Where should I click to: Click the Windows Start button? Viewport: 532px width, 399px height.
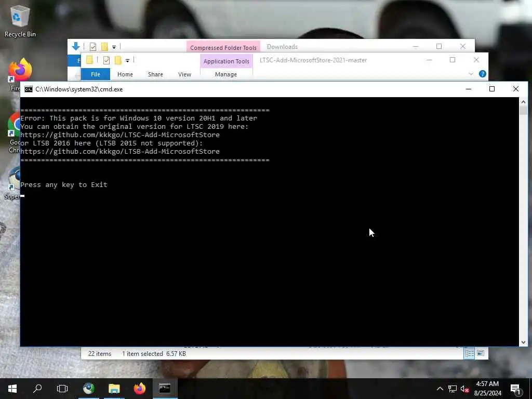(x=12, y=389)
